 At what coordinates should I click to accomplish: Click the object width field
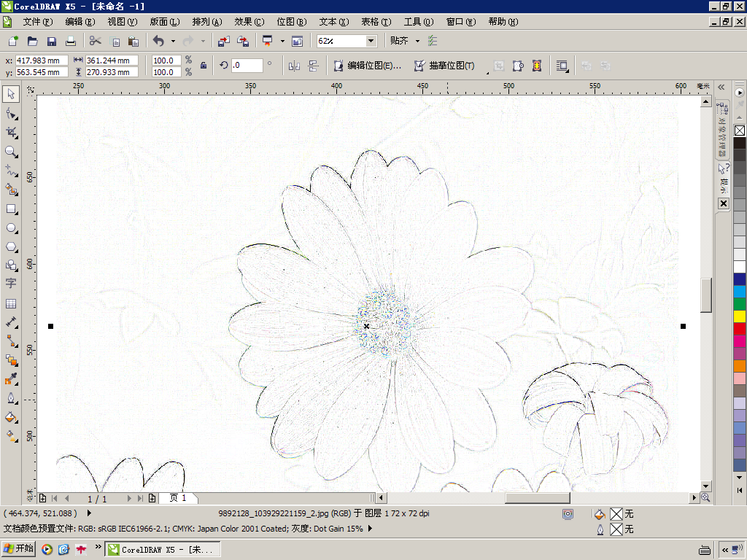112,61
